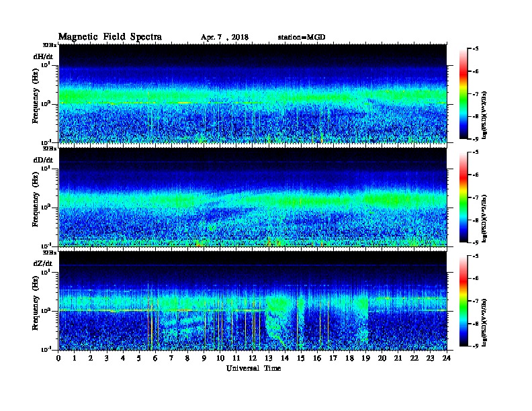
Task: Click hour tick label "2" on time axis
Action: [91, 358]
